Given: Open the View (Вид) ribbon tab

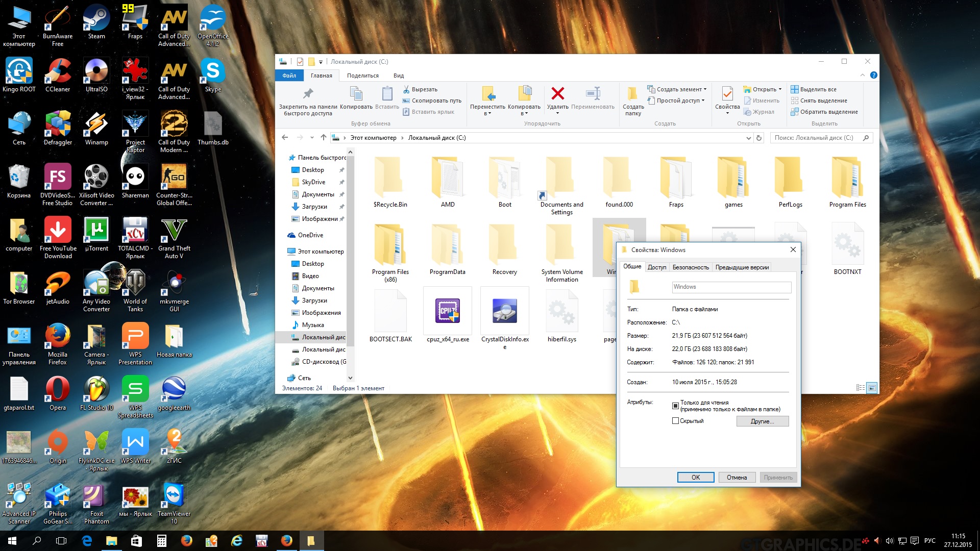Looking at the screenshot, I should point(398,76).
